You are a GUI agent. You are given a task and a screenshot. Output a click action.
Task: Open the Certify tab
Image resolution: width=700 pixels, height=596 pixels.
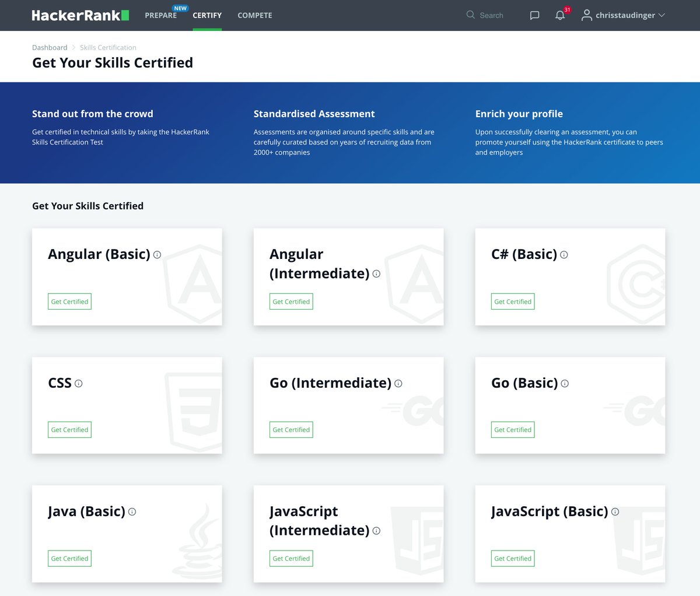pos(207,16)
